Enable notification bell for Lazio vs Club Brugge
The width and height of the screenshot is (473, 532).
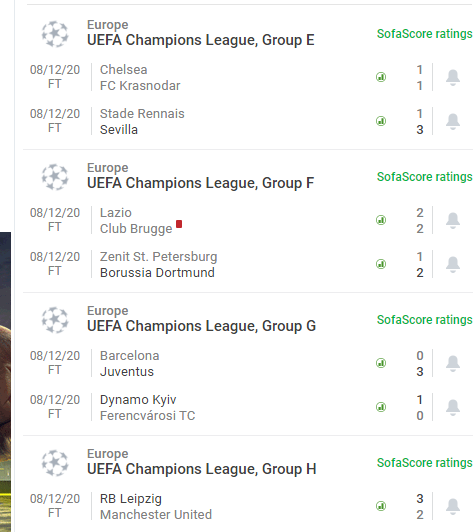click(453, 221)
